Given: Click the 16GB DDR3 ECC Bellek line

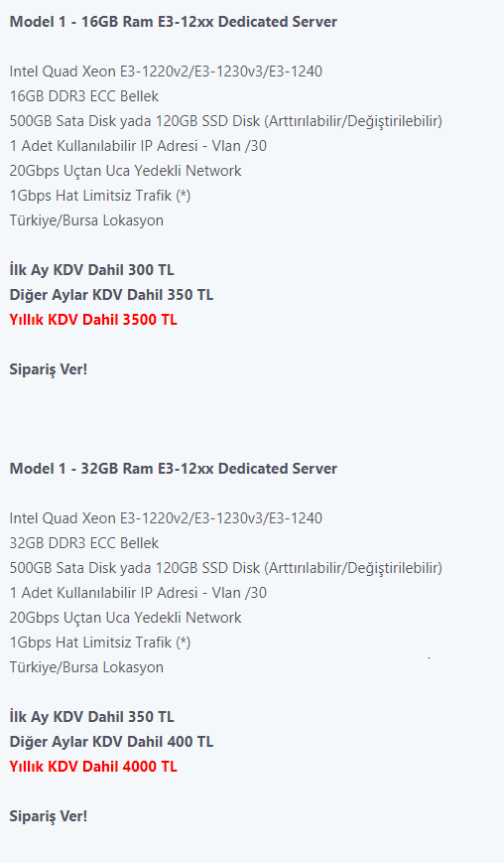Looking at the screenshot, I should [x=84, y=96].
